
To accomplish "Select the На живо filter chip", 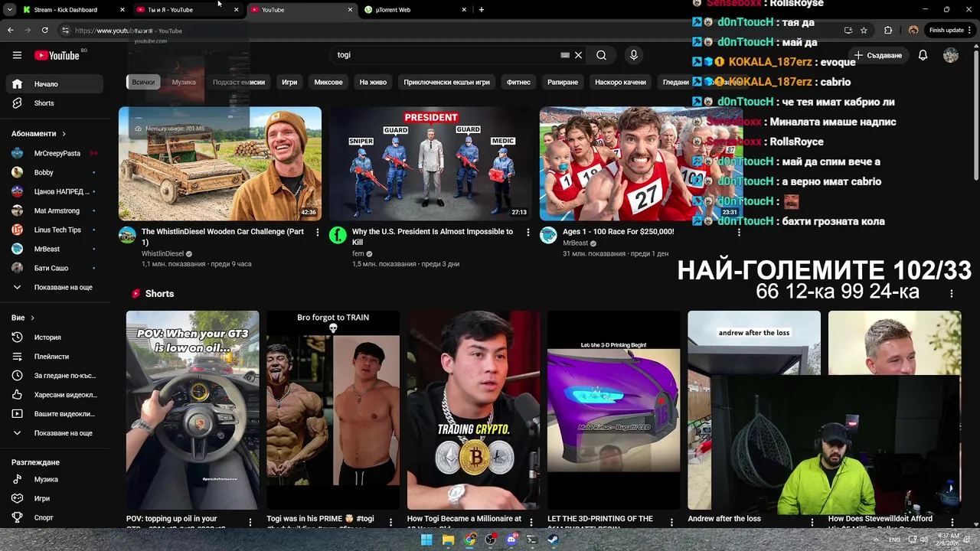I will click(373, 82).
